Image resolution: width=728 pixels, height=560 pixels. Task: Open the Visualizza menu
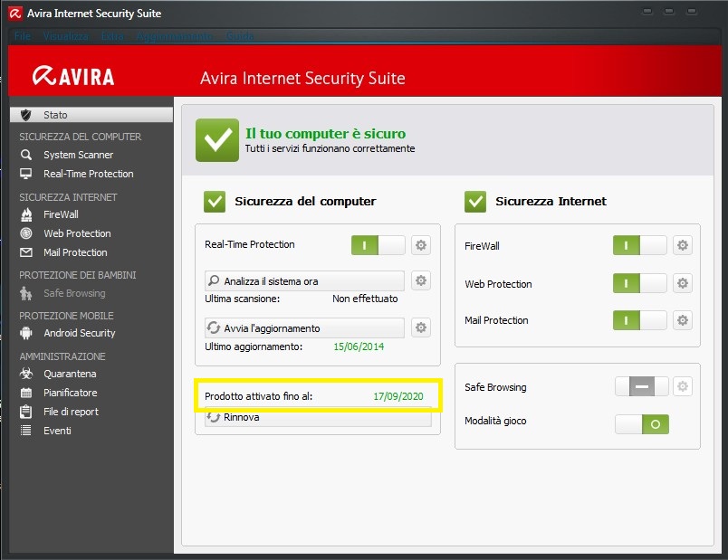pos(66,36)
